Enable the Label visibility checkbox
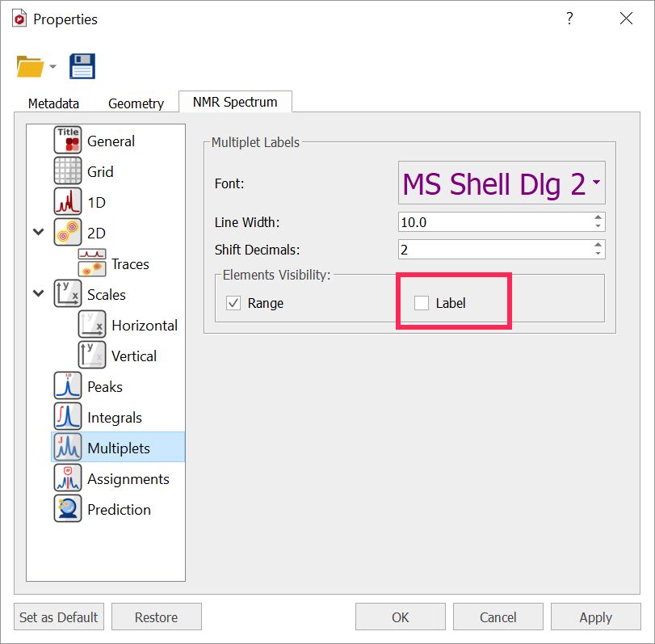The height and width of the screenshot is (644, 655). point(421,303)
